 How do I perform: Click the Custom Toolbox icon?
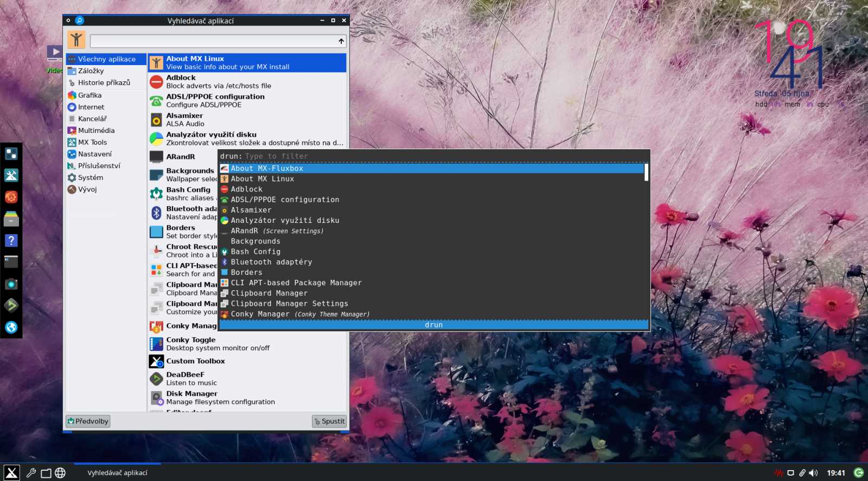pyautogui.click(x=156, y=361)
